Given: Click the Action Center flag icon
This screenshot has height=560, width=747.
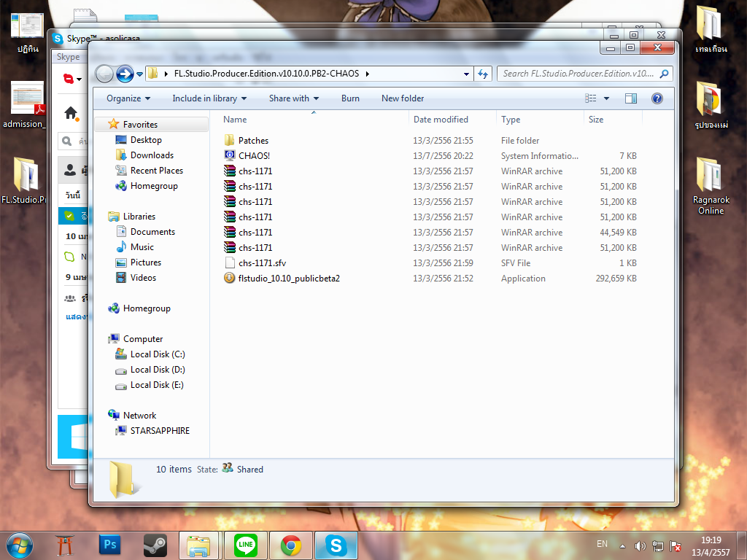Looking at the screenshot, I should click(x=675, y=546).
